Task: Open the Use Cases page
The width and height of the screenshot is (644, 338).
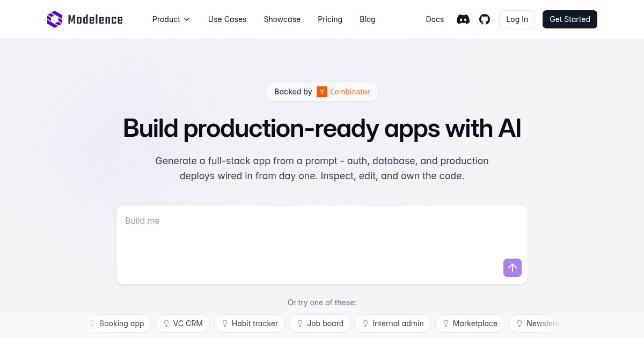Action: [x=228, y=19]
